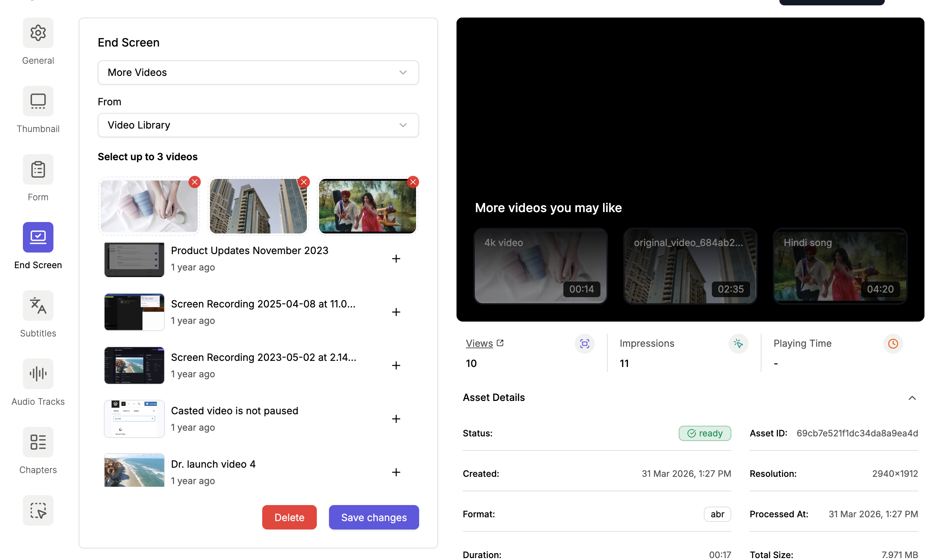Click Save changes button
This screenshot has height=560, width=926.
coord(374,517)
